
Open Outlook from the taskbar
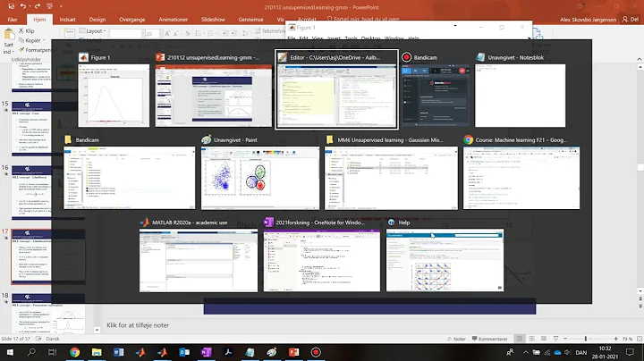pos(184,352)
